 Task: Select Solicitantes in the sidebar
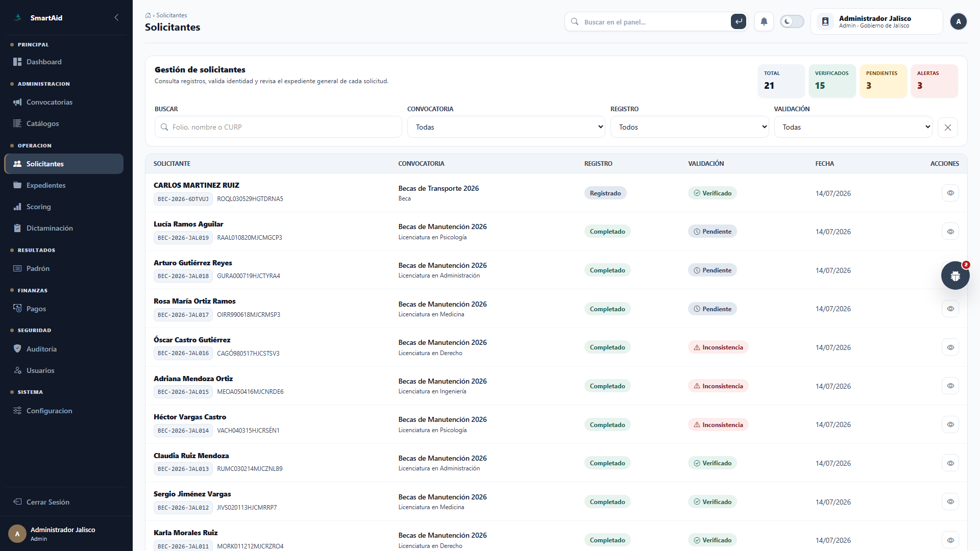point(64,164)
